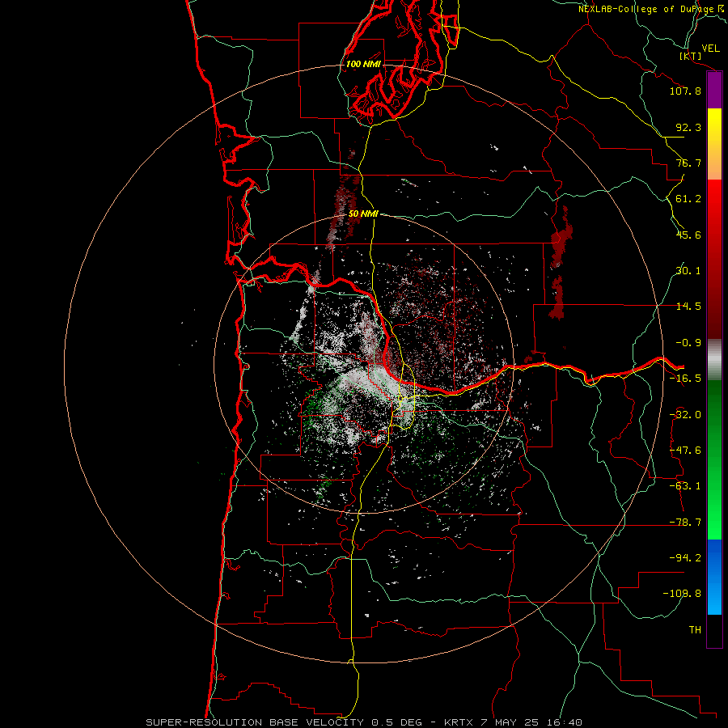The width and height of the screenshot is (728, 728).
Task: Click the product title caption at bottom
Action: (x=363, y=722)
